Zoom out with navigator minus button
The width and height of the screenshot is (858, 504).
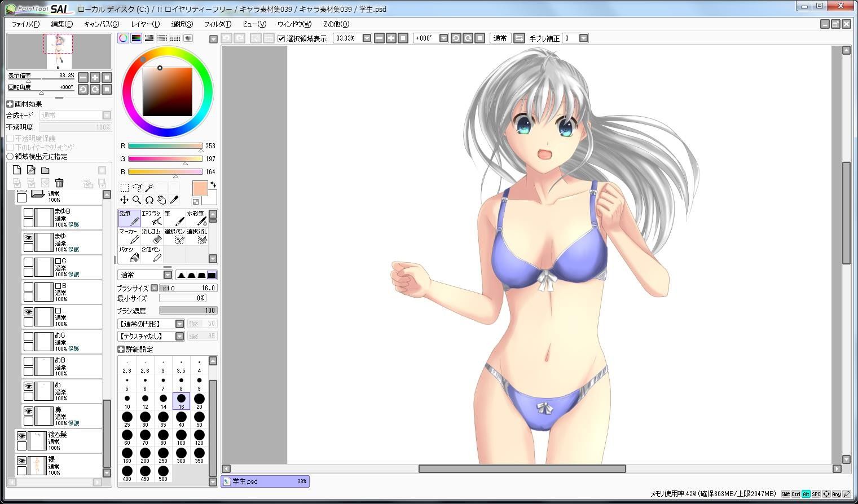83,77
